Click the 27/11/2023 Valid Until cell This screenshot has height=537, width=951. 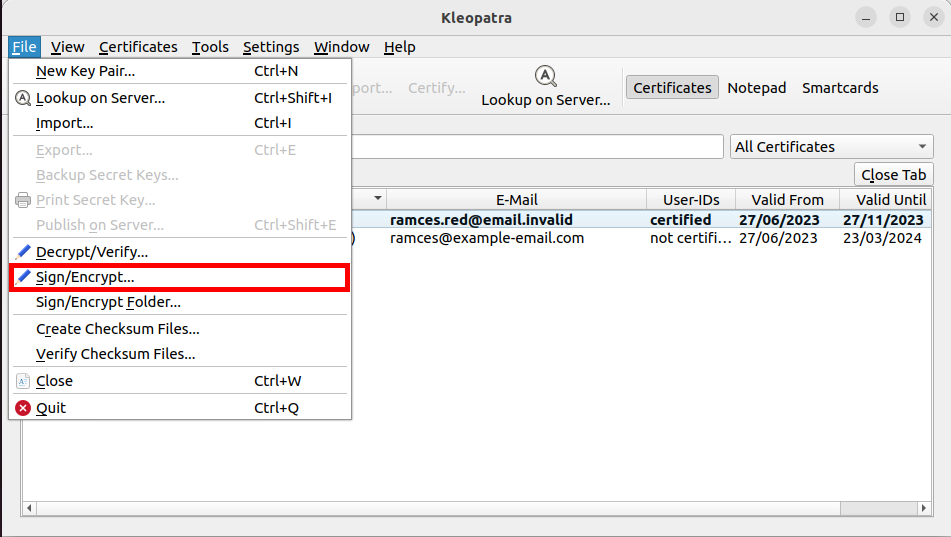click(x=883, y=220)
